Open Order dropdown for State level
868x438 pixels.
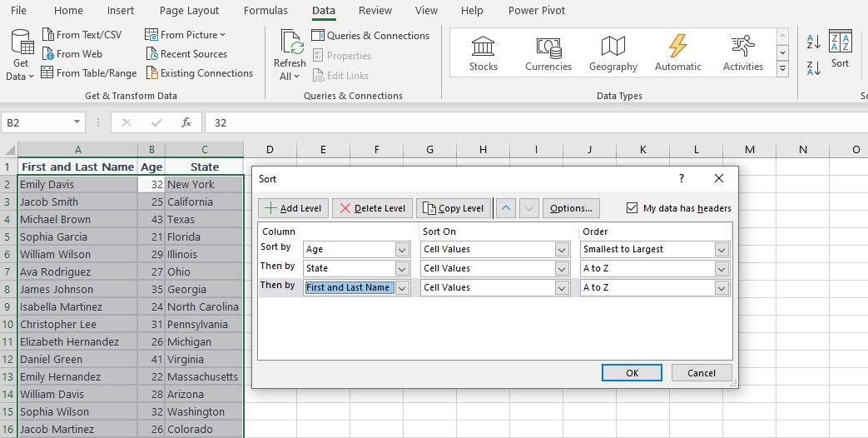coord(722,269)
